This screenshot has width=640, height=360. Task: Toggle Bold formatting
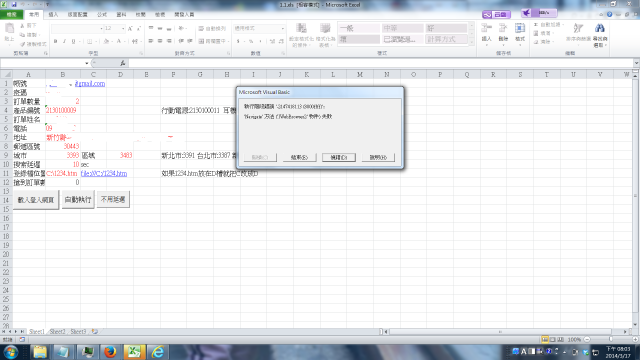[56, 41]
